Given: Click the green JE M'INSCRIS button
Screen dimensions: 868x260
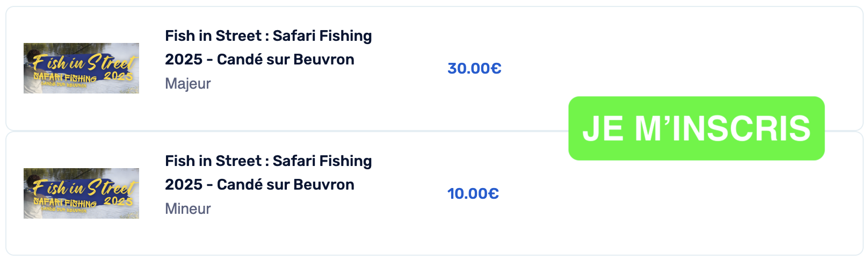Looking at the screenshot, I should pos(696,128).
